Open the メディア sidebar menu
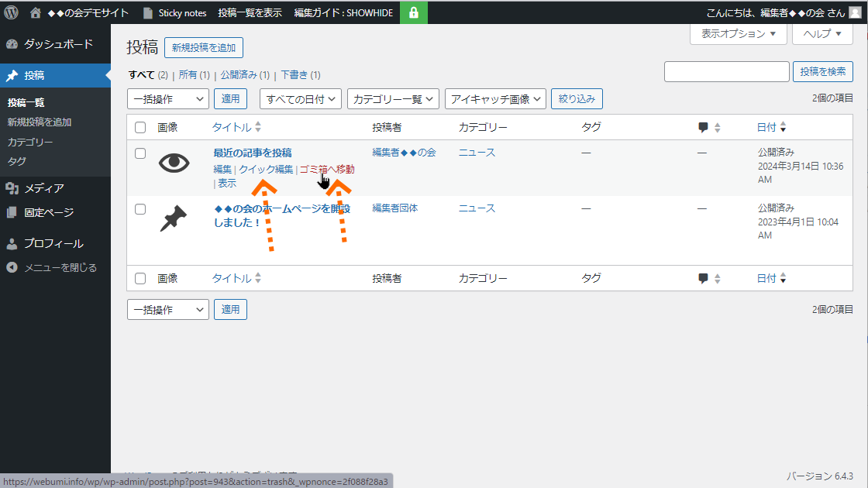Screen dimensions: 868x488 [43, 188]
